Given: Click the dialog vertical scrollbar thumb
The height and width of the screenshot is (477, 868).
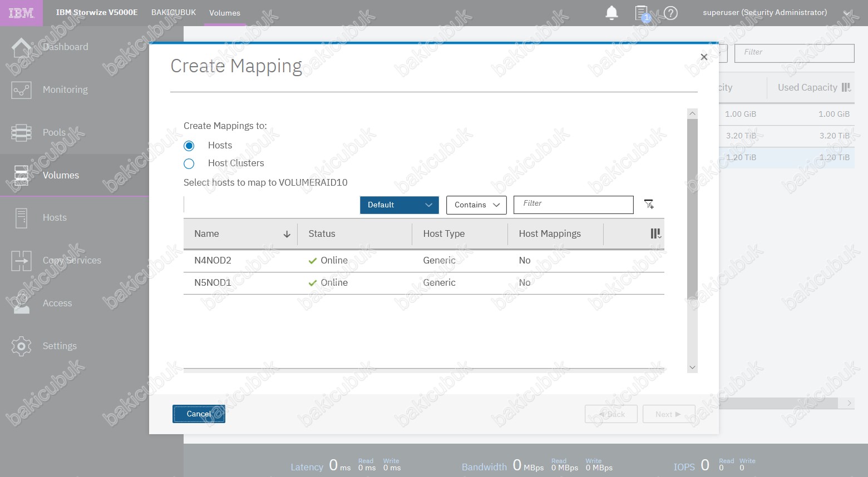Looking at the screenshot, I should 692,209.
